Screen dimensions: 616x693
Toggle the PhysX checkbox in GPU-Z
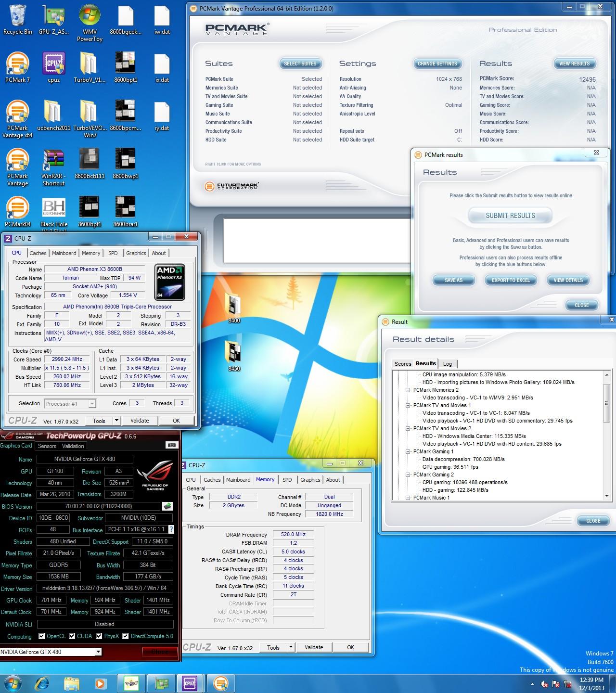(99, 636)
